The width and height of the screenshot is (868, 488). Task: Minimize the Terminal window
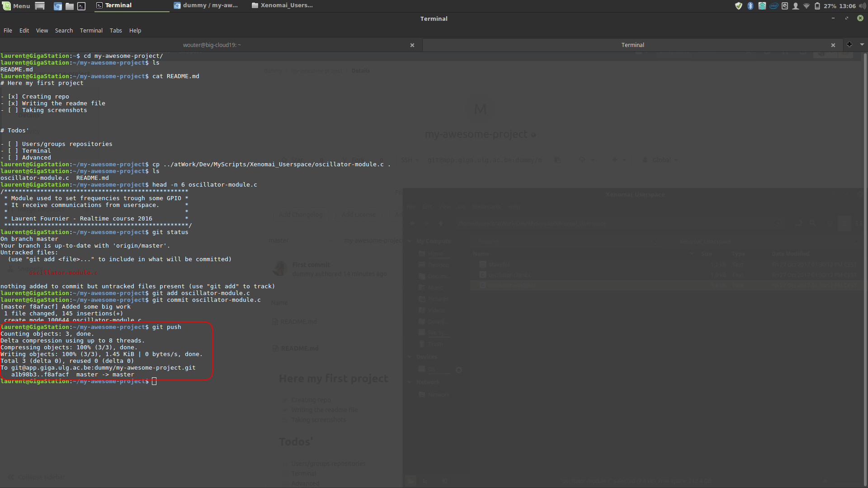[x=833, y=18]
